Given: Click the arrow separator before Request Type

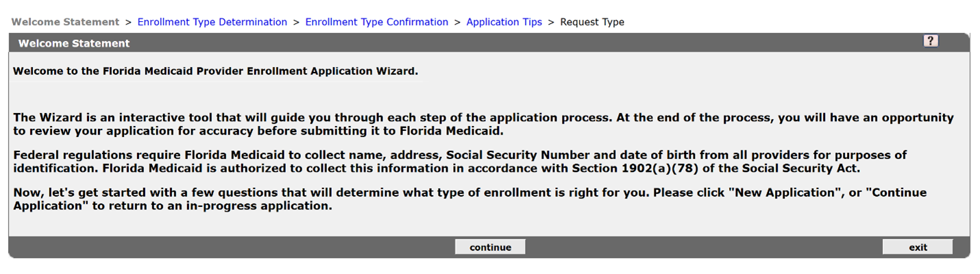Looking at the screenshot, I should tap(551, 22).
